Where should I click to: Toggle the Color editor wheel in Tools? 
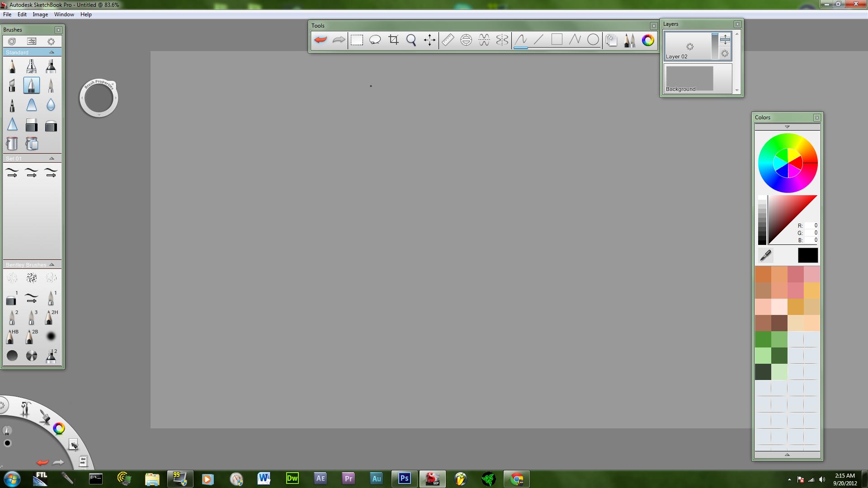coord(648,40)
